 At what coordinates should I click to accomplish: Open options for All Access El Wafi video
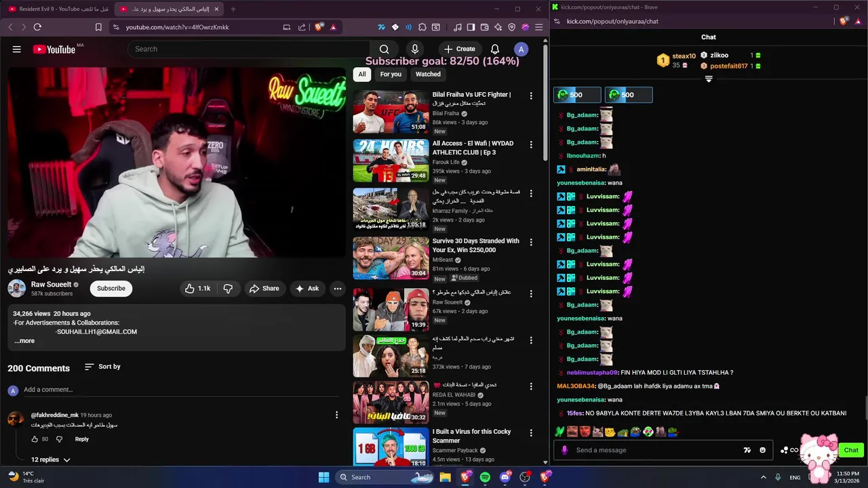[531, 145]
